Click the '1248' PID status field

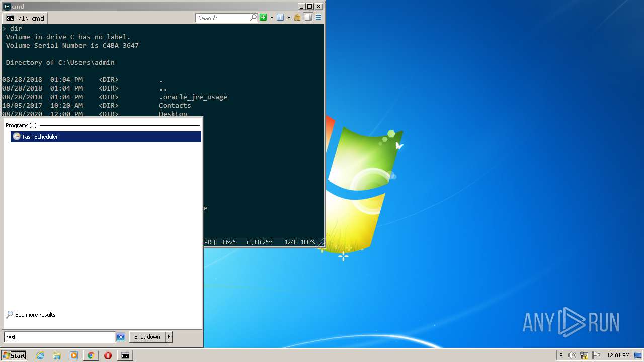tap(290, 242)
